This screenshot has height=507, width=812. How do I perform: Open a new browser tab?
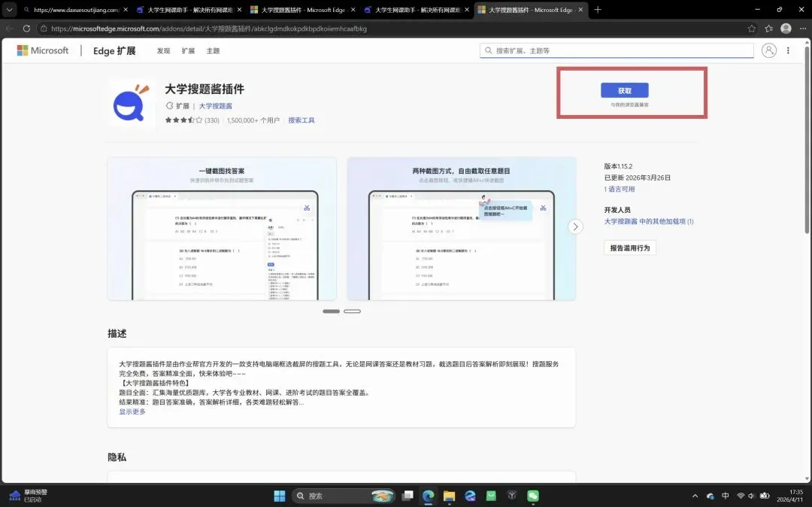pyautogui.click(x=597, y=9)
